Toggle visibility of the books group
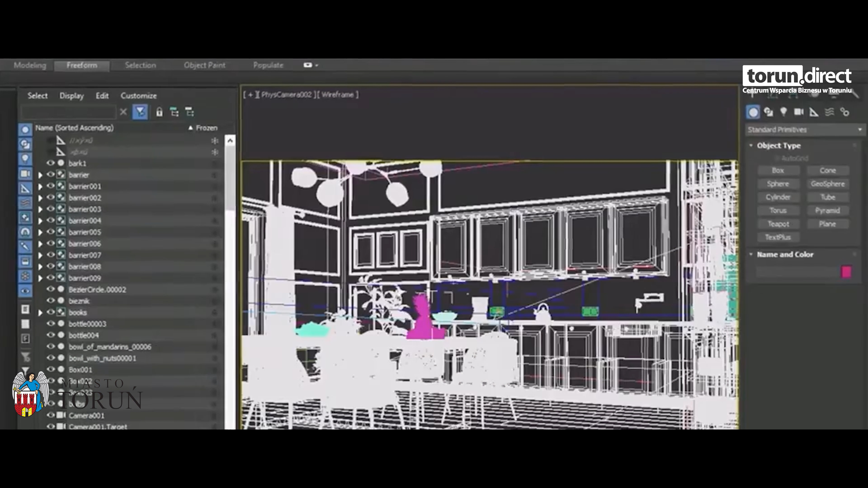Image resolution: width=868 pixels, height=488 pixels. 51,312
